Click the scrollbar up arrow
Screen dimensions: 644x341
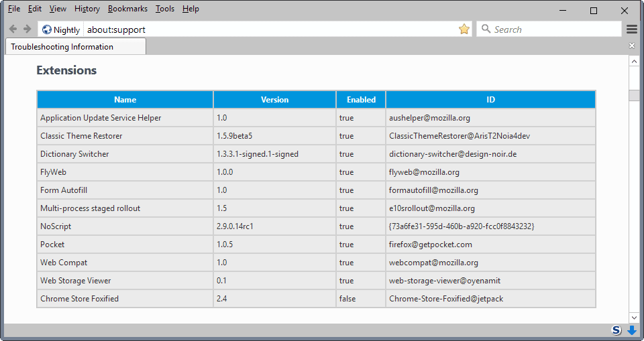(x=634, y=62)
